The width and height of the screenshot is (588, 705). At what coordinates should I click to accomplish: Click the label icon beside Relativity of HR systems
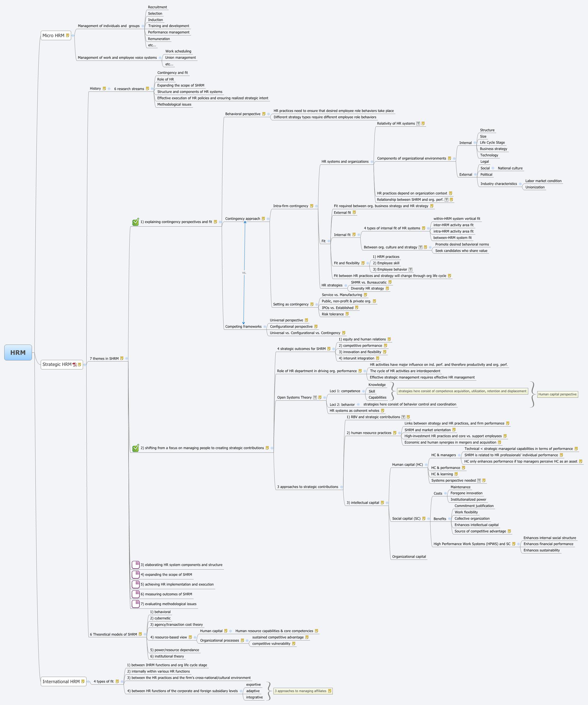pos(418,123)
